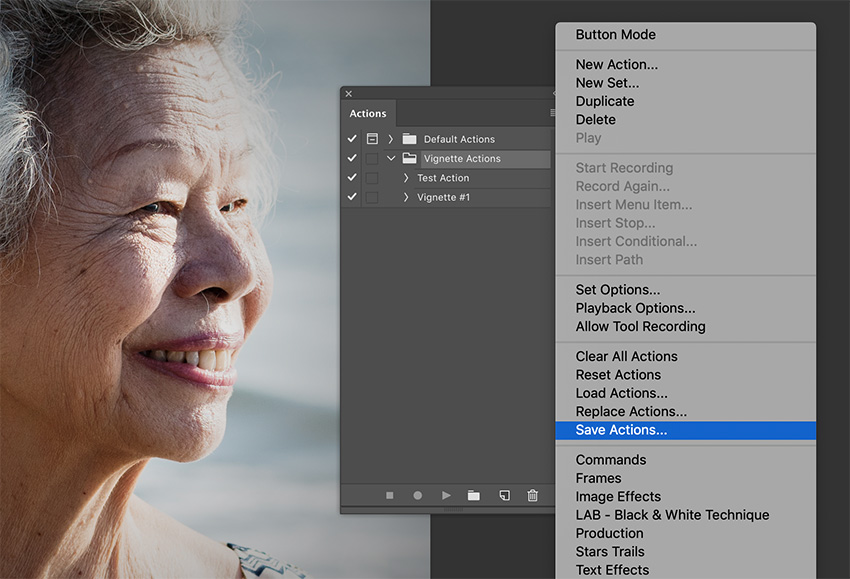Click the Vignette Actions open folder icon
The width and height of the screenshot is (850, 579).
409,158
